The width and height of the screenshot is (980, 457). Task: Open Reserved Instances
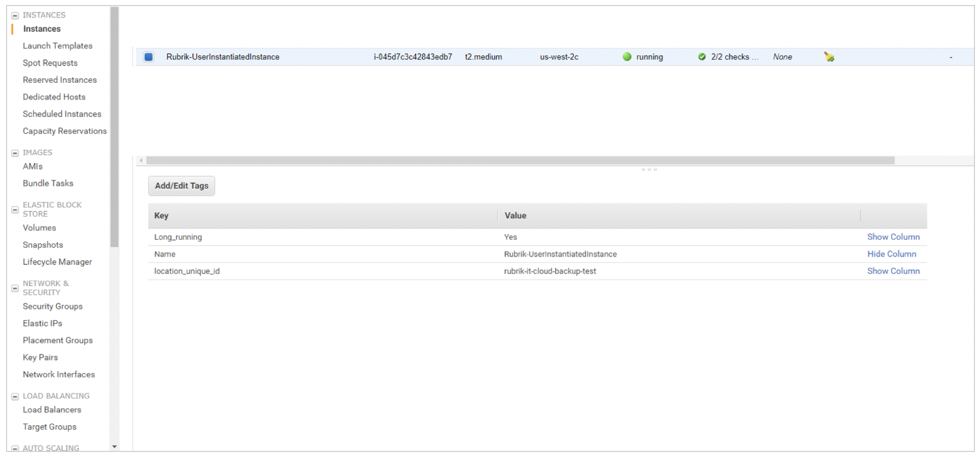coord(60,80)
